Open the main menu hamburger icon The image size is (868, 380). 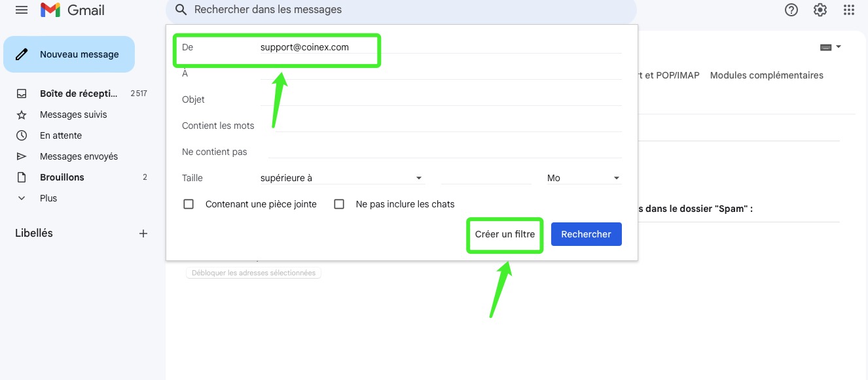[x=22, y=10]
